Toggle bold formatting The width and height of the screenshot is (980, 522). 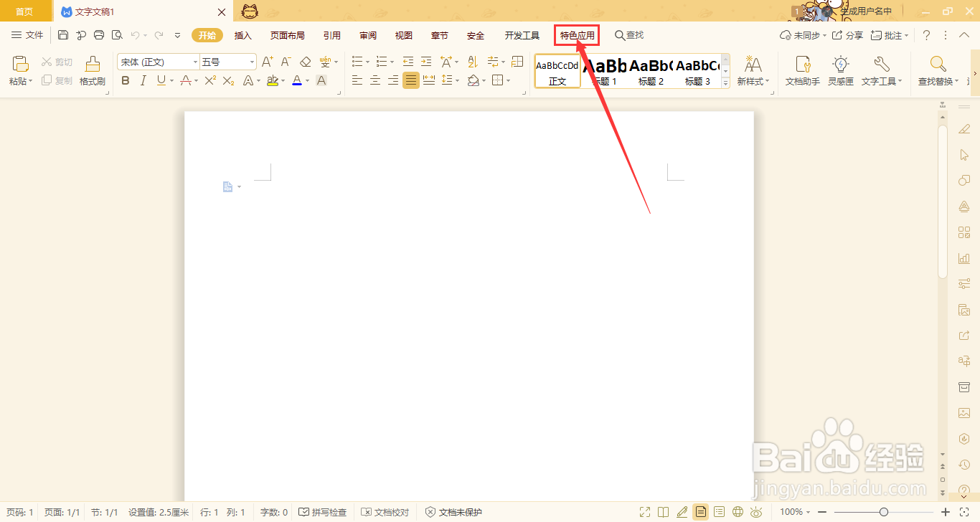(x=125, y=80)
